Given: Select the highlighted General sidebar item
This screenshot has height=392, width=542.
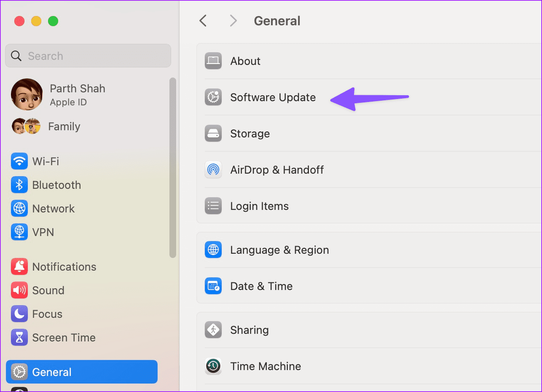Looking at the screenshot, I should click(82, 372).
